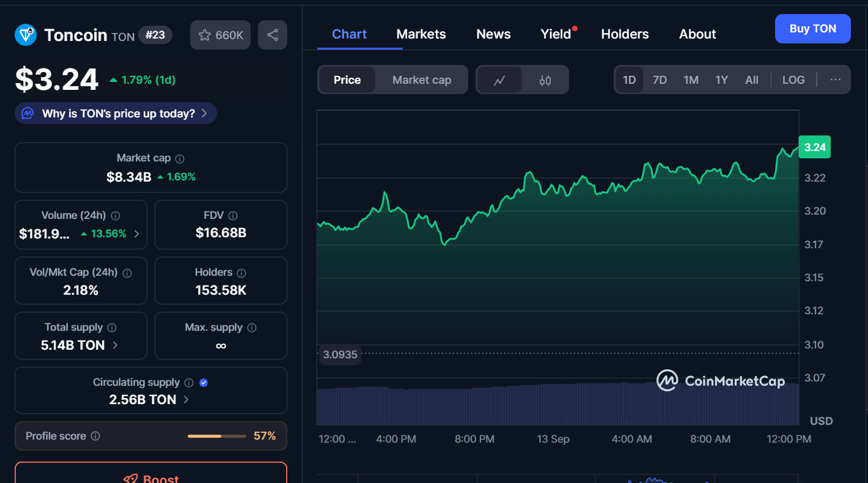Click the 3.0935 baseline price label

click(x=340, y=355)
